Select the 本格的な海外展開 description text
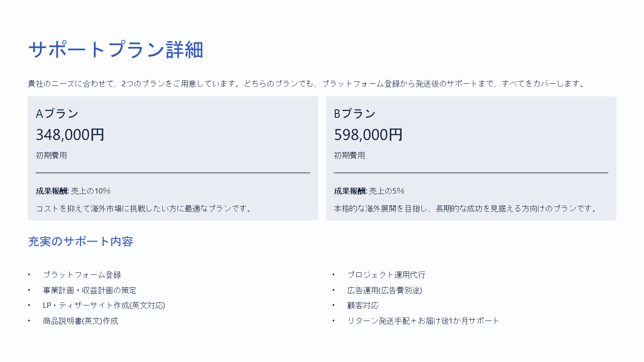644x362 pixels. pos(465,209)
